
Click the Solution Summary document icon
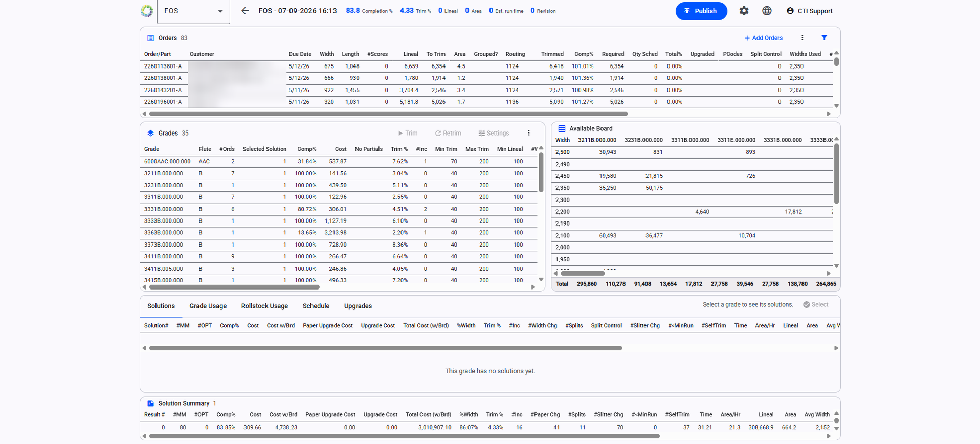coord(150,403)
